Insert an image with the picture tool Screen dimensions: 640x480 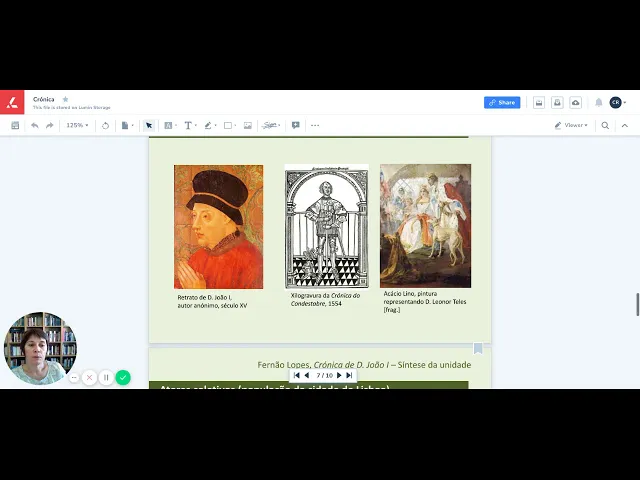tap(248, 125)
